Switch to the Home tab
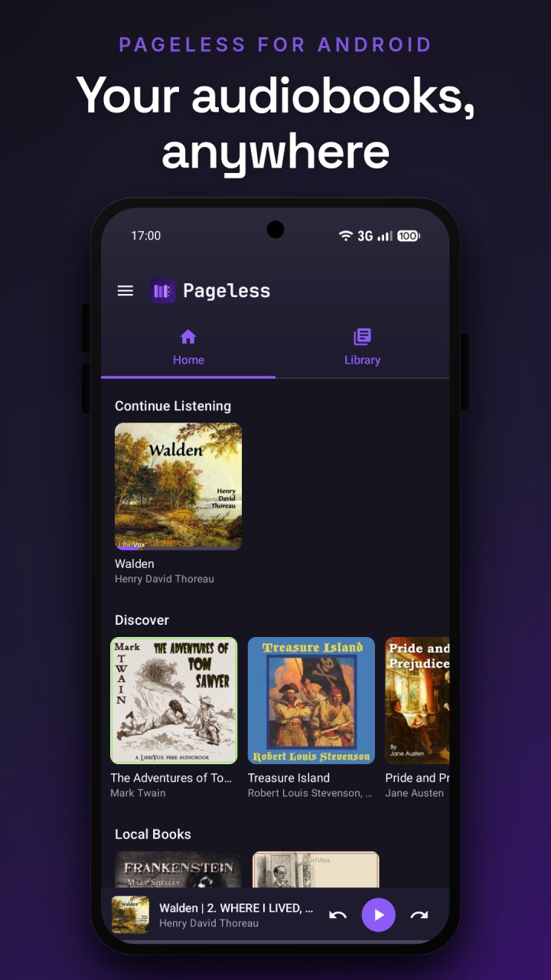This screenshot has width=551, height=980. coord(188,348)
